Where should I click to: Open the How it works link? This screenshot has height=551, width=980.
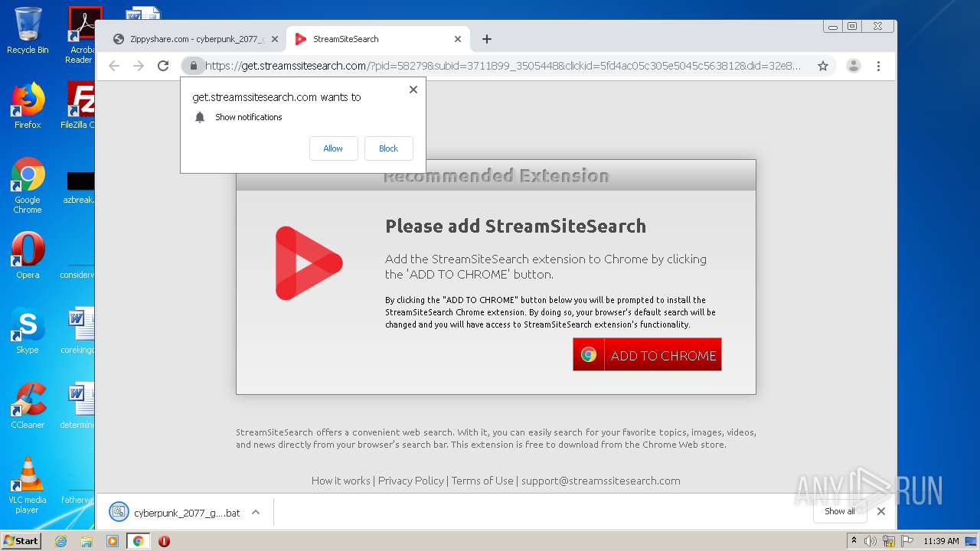click(x=341, y=481)
